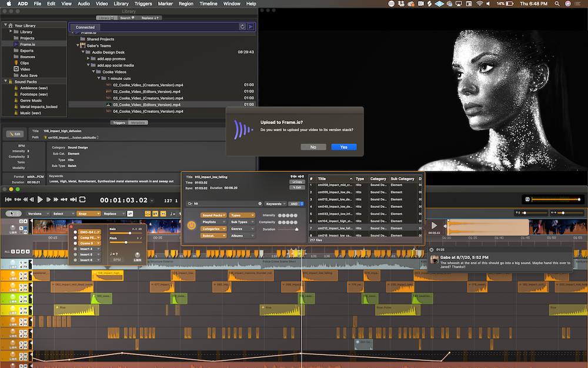The height and width of the screenshot is (368, 588).
Task: Click the Edit icon in the clip info panel
Action: pos(298,187)
